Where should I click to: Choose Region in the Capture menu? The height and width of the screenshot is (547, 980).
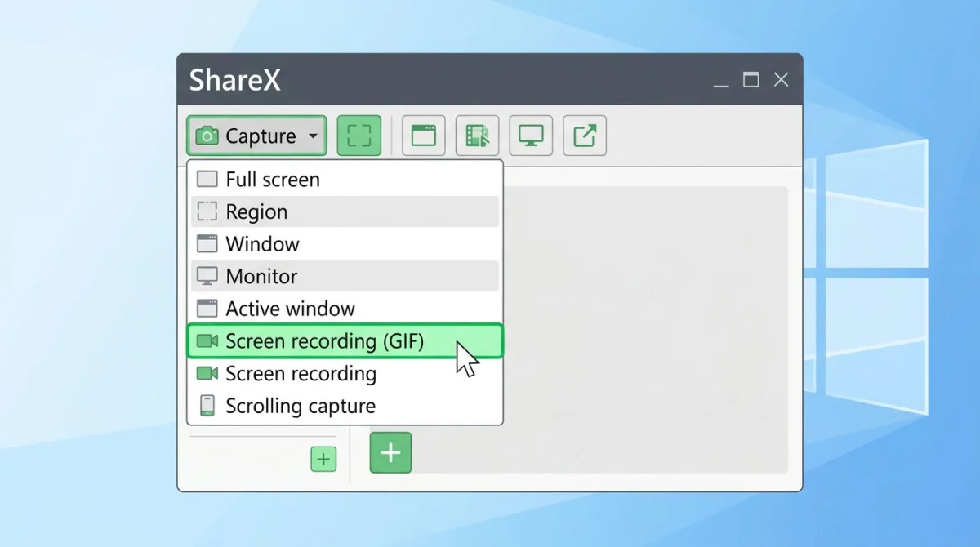[x=345, y=211]
